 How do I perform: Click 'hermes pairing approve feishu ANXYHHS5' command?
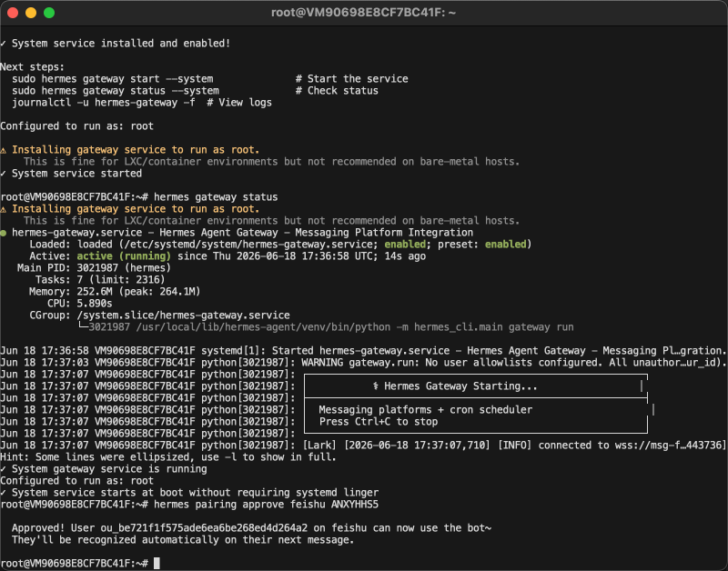pyautogui.click(x=266, y=505)
